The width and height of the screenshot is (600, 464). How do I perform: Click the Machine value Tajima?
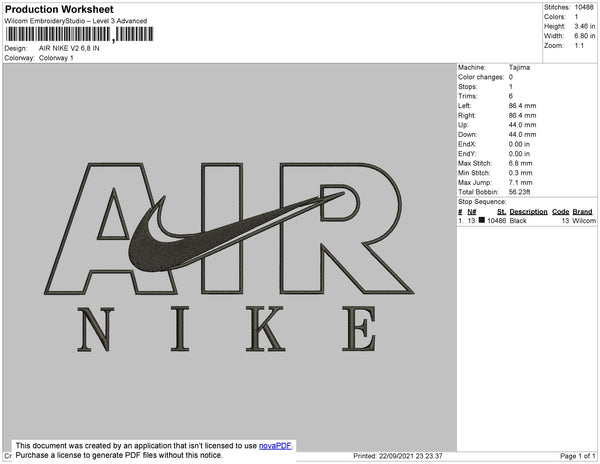pyautogui.click(x=519, y=67)
